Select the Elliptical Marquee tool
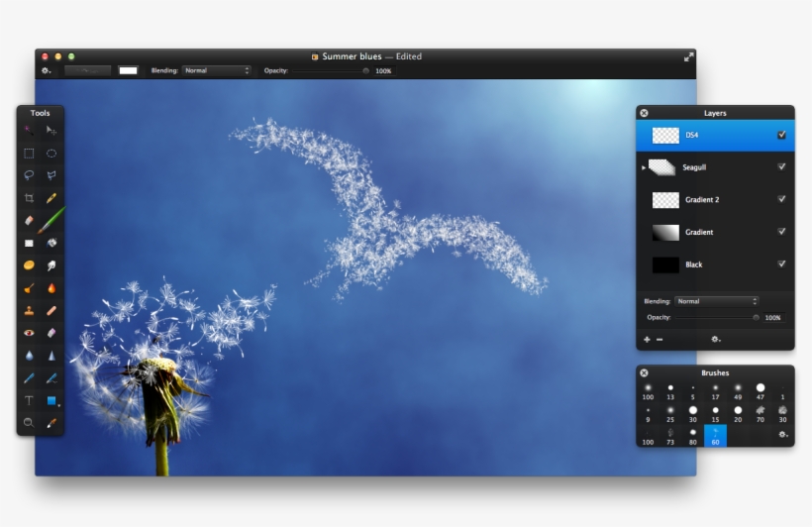The height and width of the screenshot is (527, 812). point(51,153)
